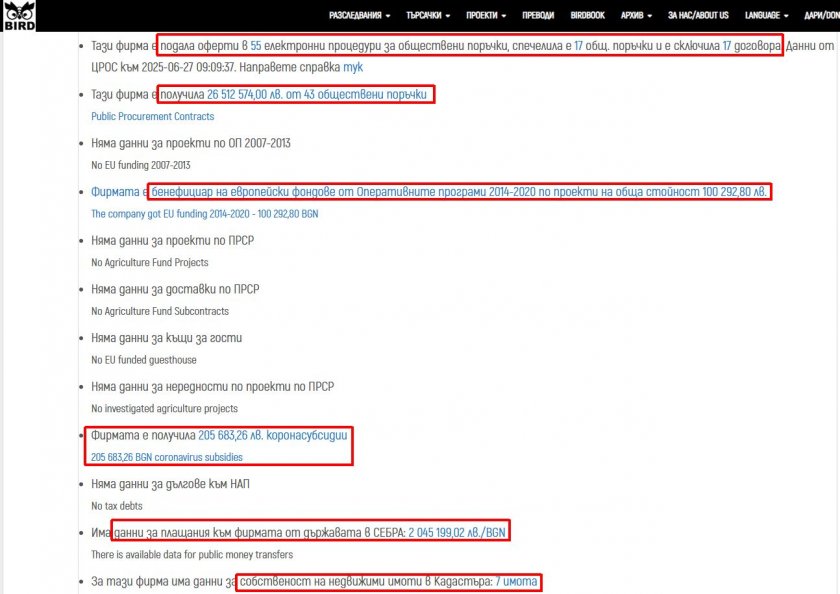Expand the Разследвания dropdown menu

click(360, 16)
